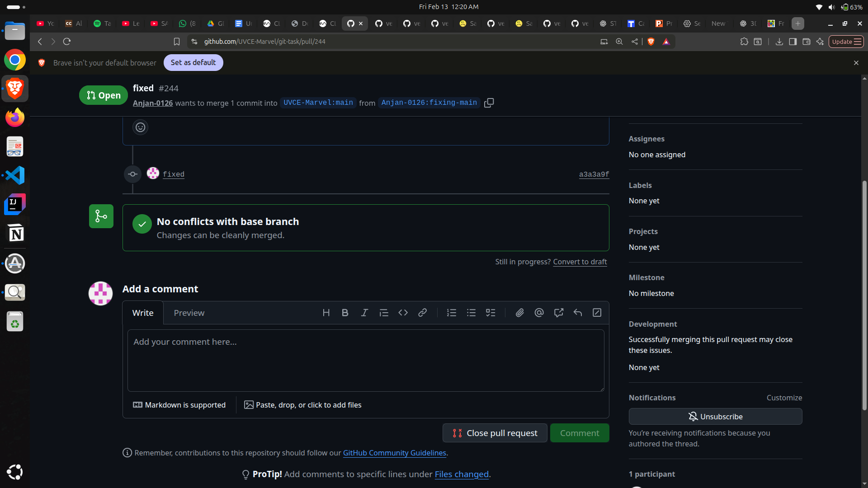Click the link insert icon
The image size is (868, 488).
point(422,313)
